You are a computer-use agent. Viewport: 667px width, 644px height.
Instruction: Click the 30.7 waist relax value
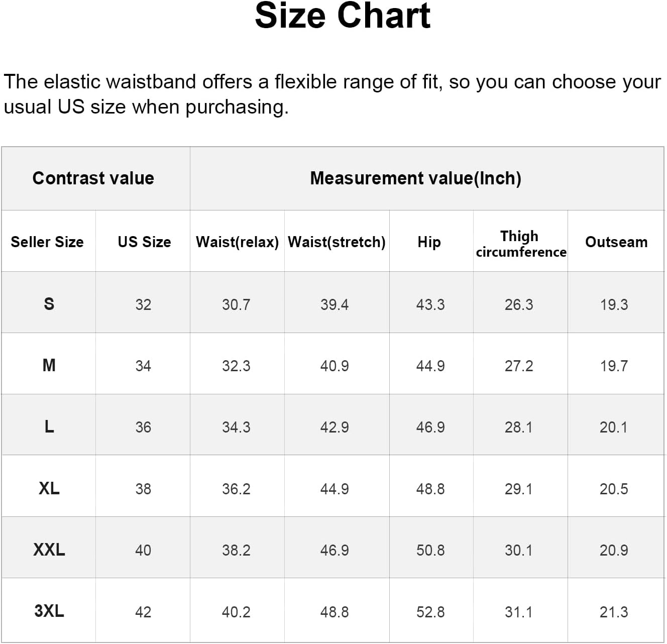coord(236,304)
